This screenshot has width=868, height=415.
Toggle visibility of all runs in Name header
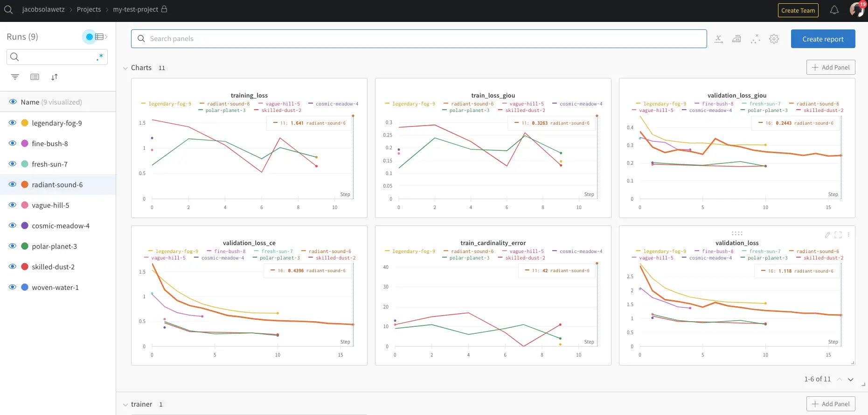pyautogui.click(x=13, y=102)
